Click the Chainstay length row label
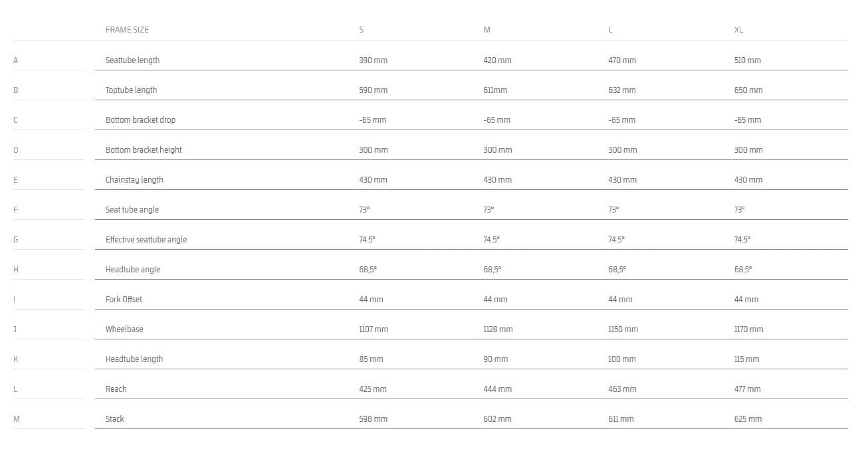 tap(134, 179)
